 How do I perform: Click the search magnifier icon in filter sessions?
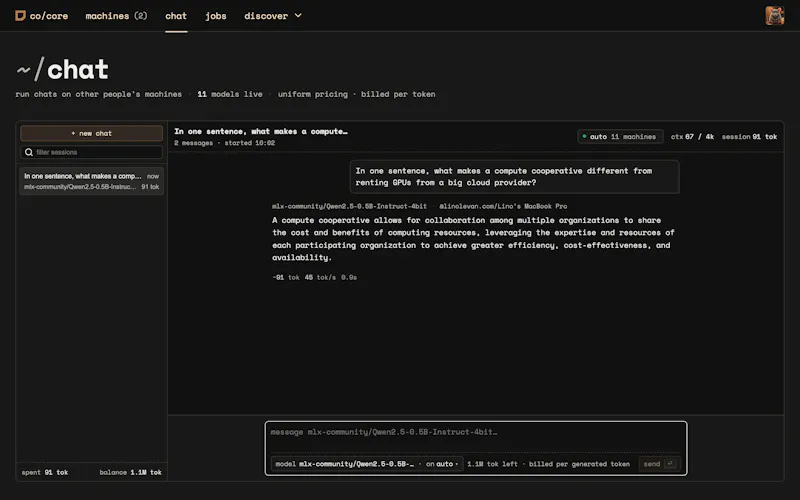(x=29, y=152)
